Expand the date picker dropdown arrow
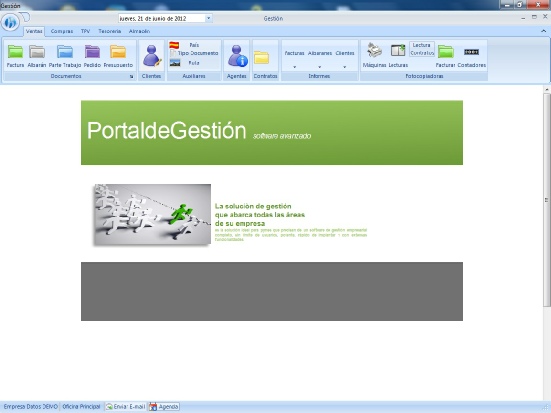This screenshot has width=551, height=413. tap(208, 18)
